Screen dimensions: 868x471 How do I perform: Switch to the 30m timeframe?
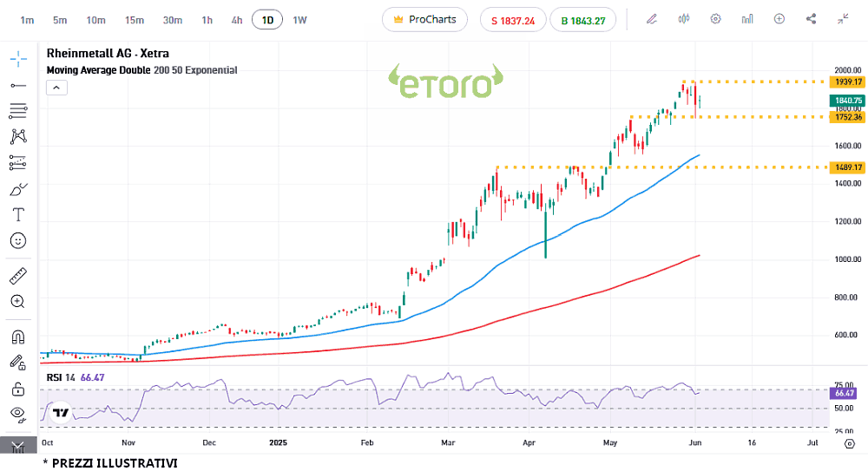172,21
